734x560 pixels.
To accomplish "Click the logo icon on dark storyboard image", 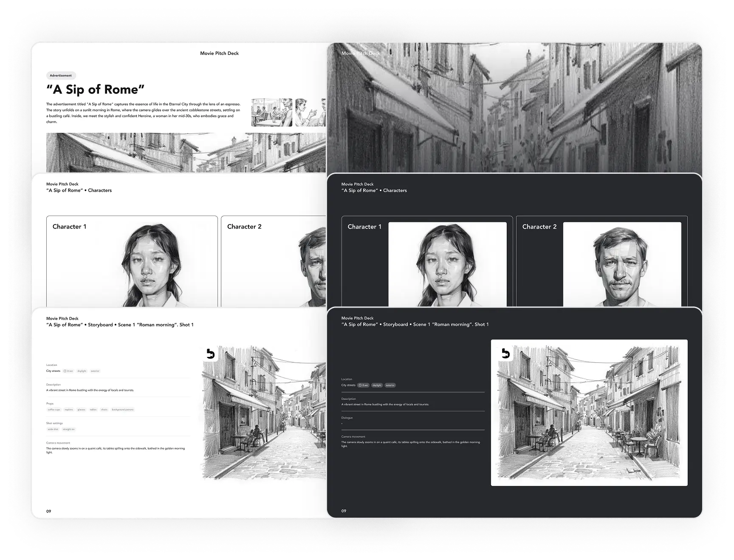I will (505, 354).
